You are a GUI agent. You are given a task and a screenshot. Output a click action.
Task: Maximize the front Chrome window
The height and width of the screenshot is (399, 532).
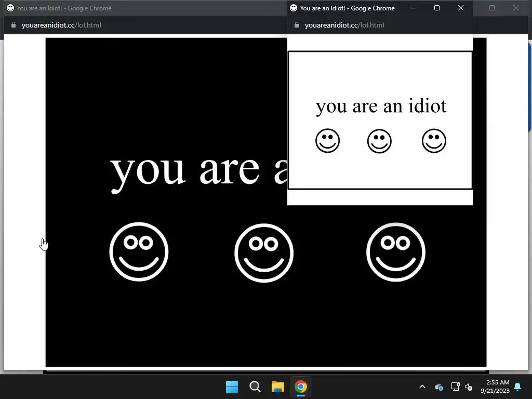437,8
